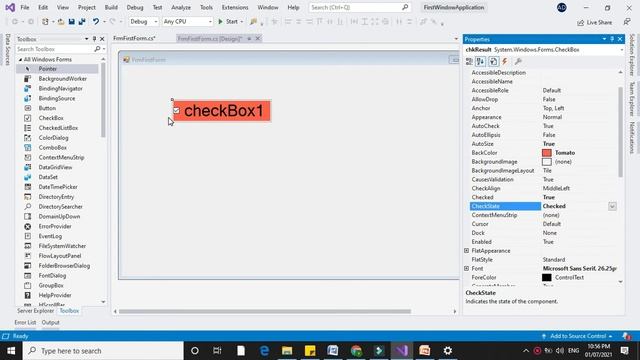The height and width of the screenshot is (360, 640).
Task: Open the Data Sources side tab
Action: pos(7,49)
